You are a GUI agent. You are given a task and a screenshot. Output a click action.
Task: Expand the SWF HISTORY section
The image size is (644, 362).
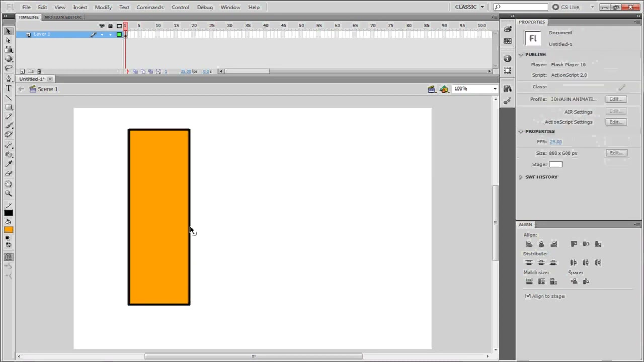(x=521, y=177)
